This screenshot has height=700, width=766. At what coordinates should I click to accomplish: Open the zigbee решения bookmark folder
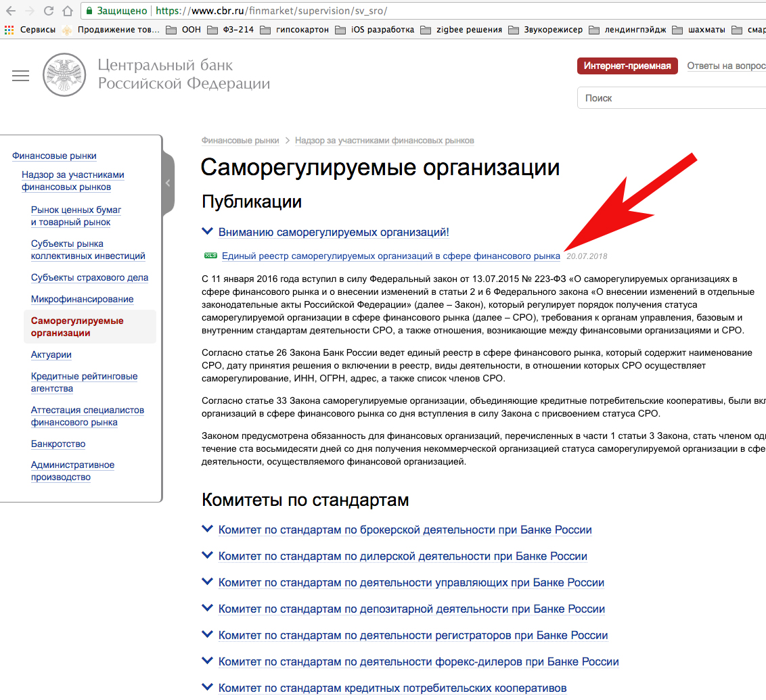click(461, 30)
